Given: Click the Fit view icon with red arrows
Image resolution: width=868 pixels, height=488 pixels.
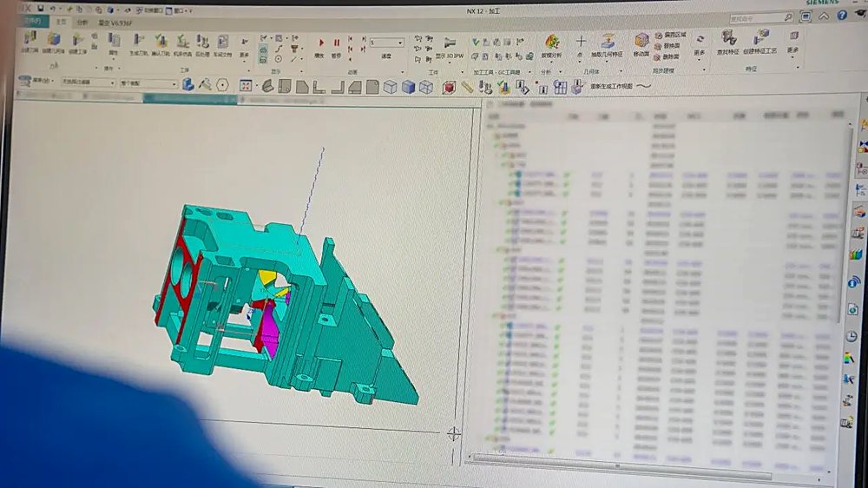Looking at the screenshot, I should [246, 85].
